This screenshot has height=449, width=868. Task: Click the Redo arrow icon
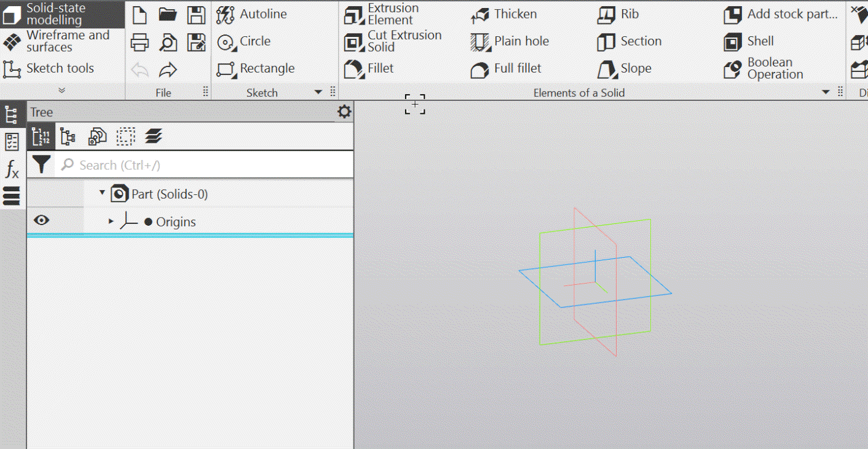tap(168, 71)
